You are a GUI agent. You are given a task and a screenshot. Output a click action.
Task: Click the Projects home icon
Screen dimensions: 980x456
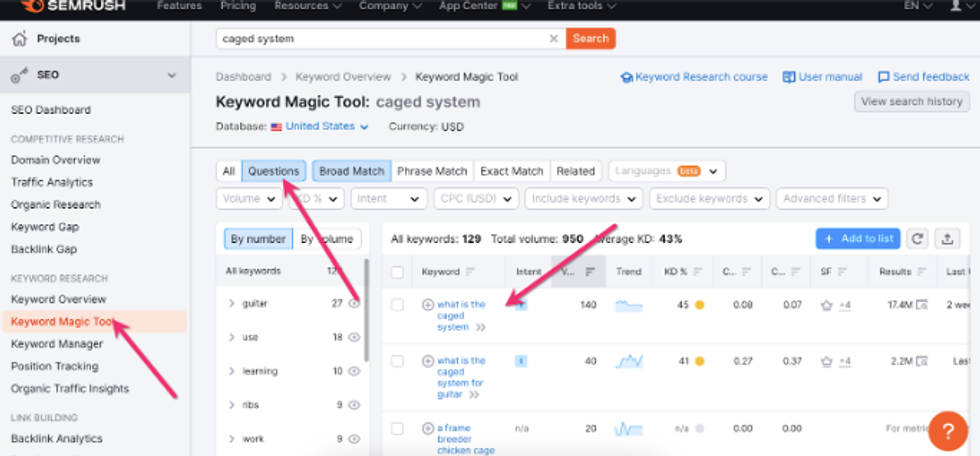(x=19, y=39)
